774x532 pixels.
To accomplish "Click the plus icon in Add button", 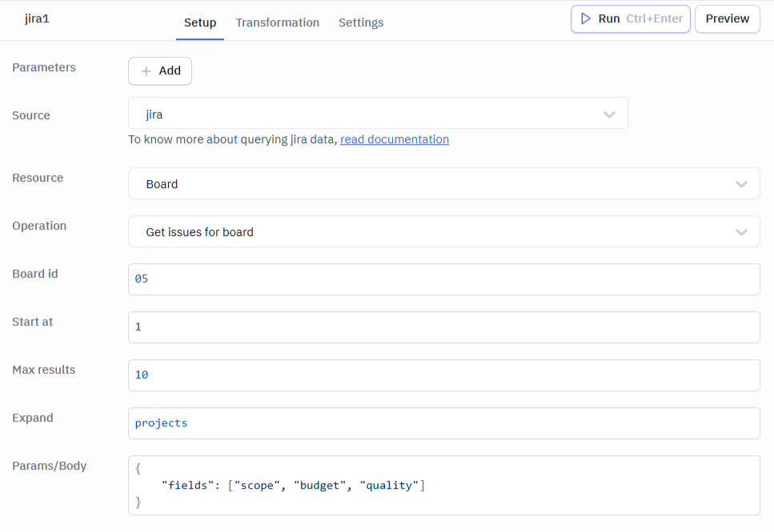I will coord(146,71).
